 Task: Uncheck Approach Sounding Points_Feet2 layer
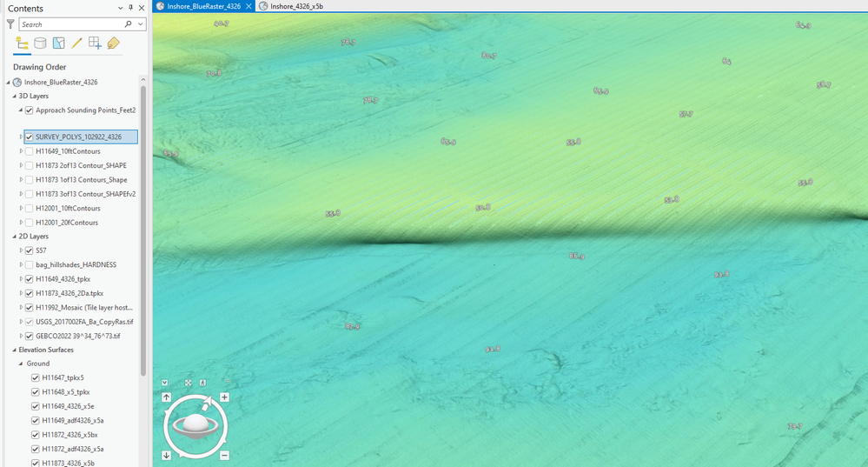pos(30,110)
